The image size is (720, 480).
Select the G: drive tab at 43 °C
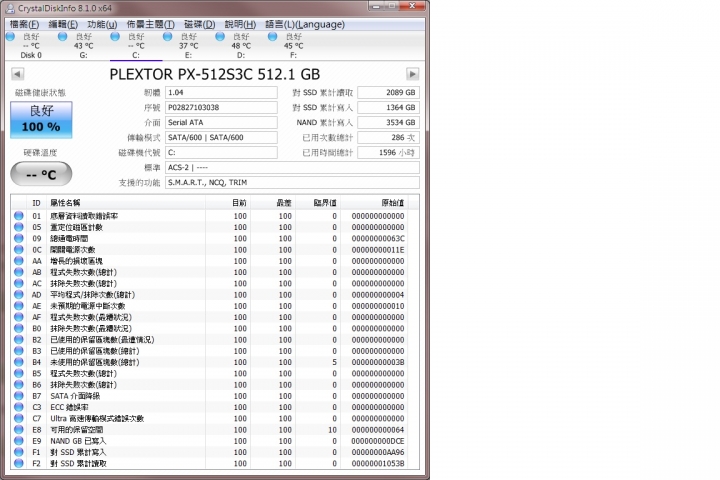pyautogui.click(x=83, y=45)
